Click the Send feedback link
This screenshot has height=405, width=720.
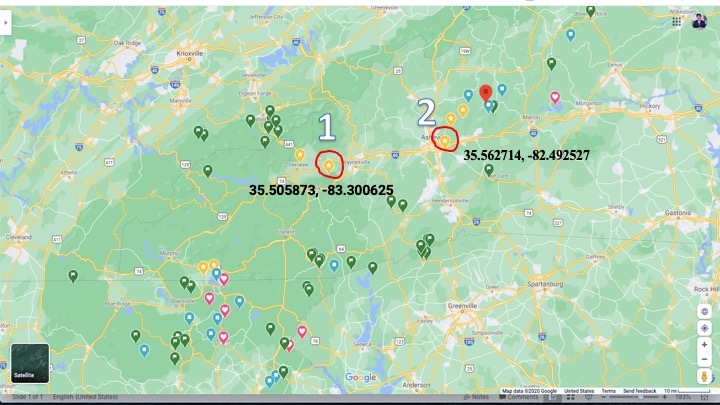click(x=639, y=391)
